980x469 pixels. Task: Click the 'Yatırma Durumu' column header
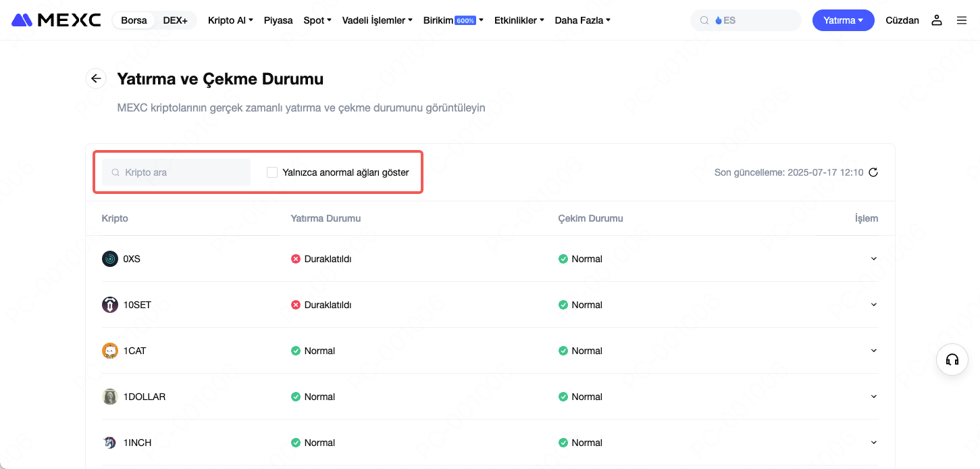(326, 218)
